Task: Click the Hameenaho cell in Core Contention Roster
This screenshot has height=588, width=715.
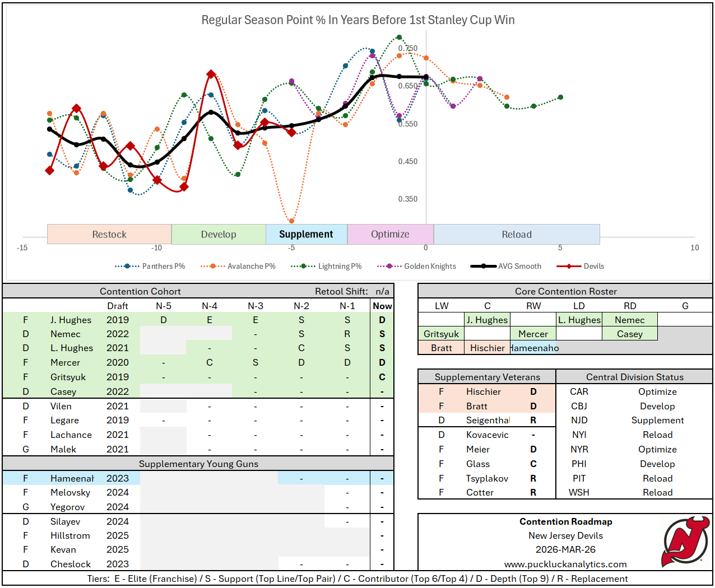Action: 534,348
